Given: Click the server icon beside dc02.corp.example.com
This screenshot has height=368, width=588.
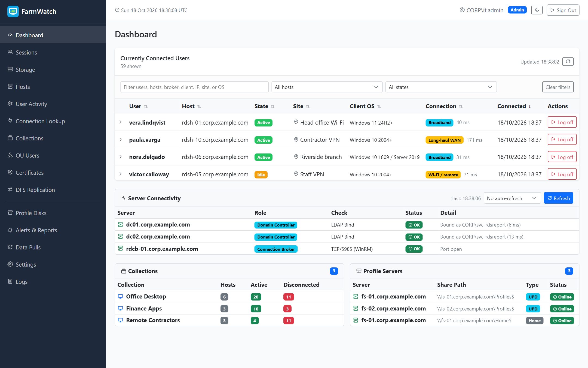Looking at the screenshot, I should coord(120,236).
